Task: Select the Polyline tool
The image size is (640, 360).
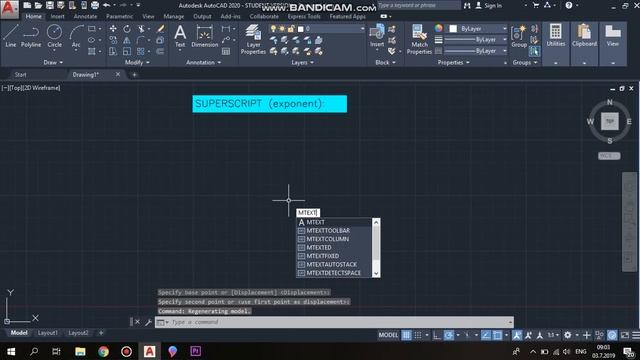Action: coord(31,36)
